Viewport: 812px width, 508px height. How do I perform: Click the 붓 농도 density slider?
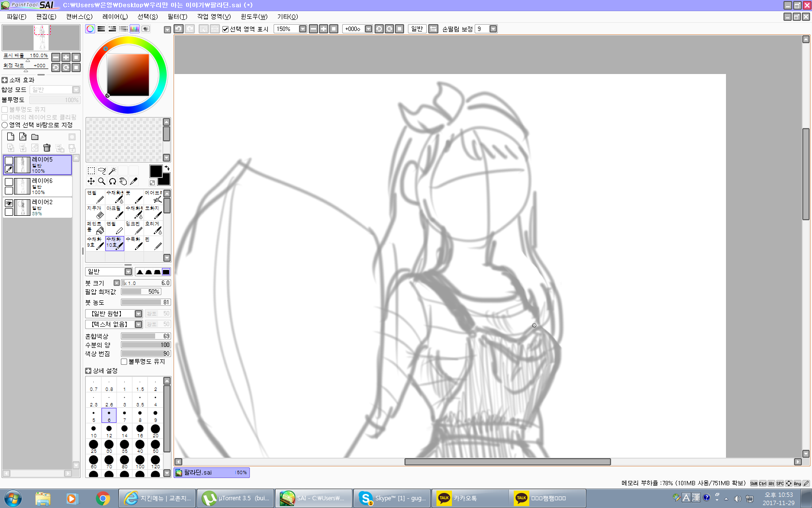(145, 302)
